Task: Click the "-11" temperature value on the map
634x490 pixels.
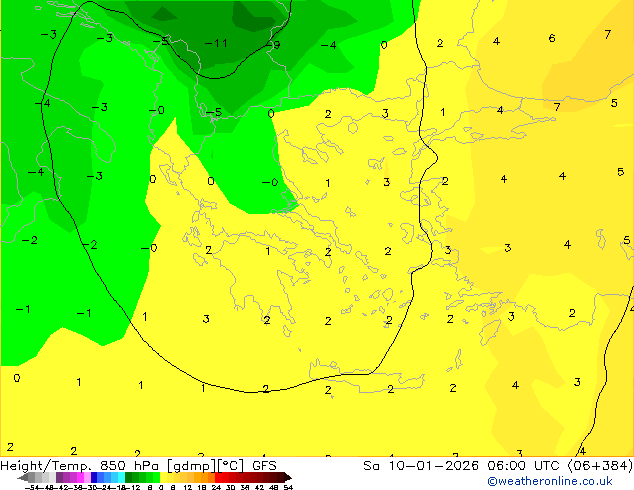Action: (216, 43)
